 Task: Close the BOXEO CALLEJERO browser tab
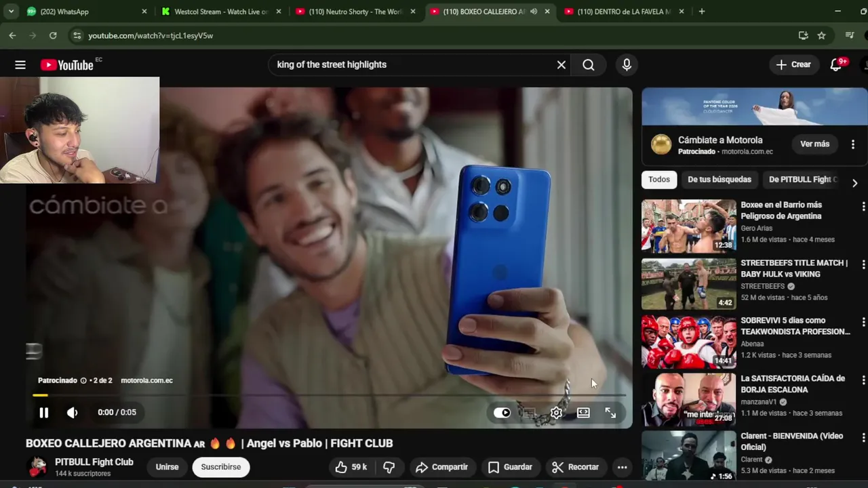(x=547, y=12)
